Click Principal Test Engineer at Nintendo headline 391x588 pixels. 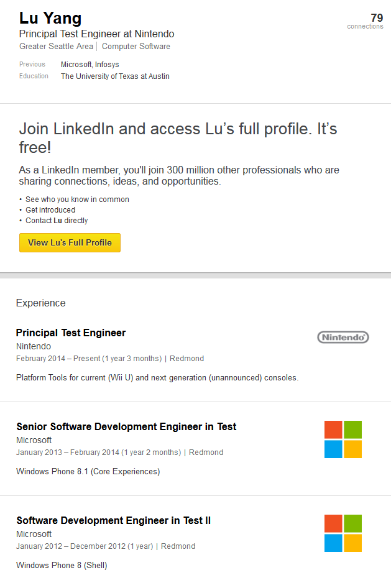(x=96, y=34)
